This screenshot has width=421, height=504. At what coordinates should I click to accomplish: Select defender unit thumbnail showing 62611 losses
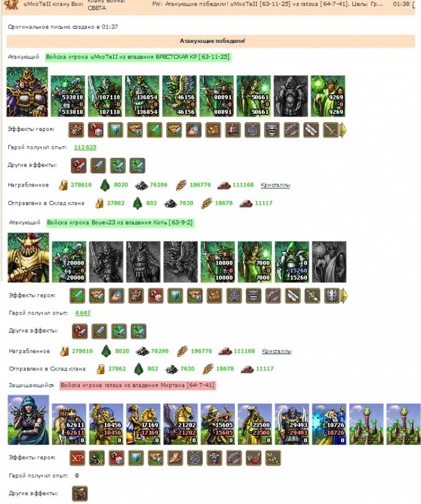[x=69, y=424]
